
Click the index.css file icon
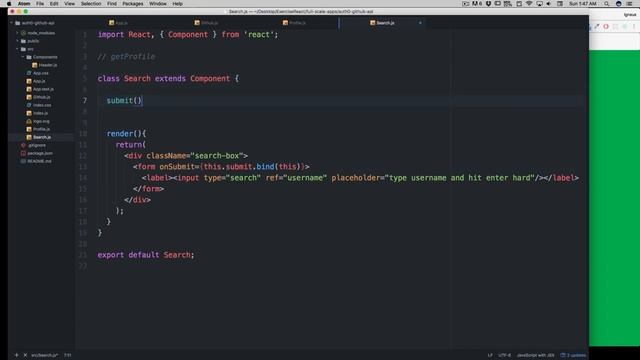click(29, 105)
